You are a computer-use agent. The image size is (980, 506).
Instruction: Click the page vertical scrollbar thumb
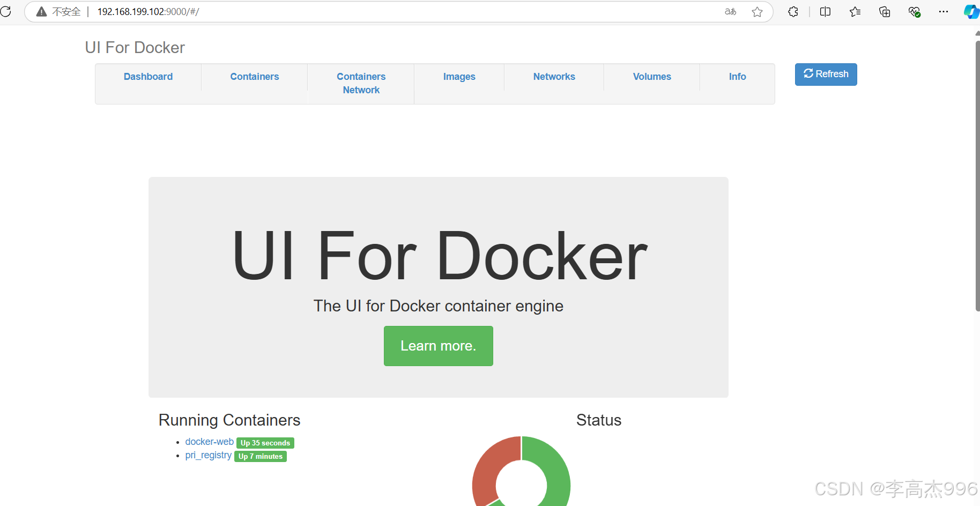tap(977, 176)
